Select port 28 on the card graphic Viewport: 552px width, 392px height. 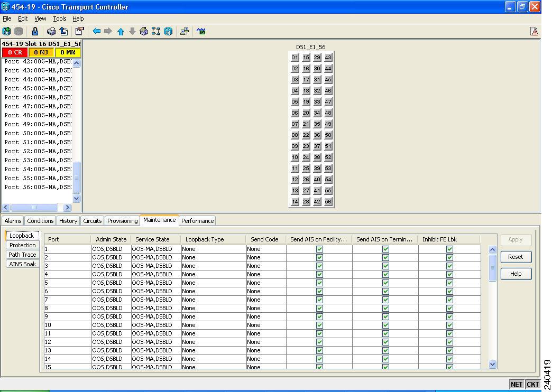306,202
